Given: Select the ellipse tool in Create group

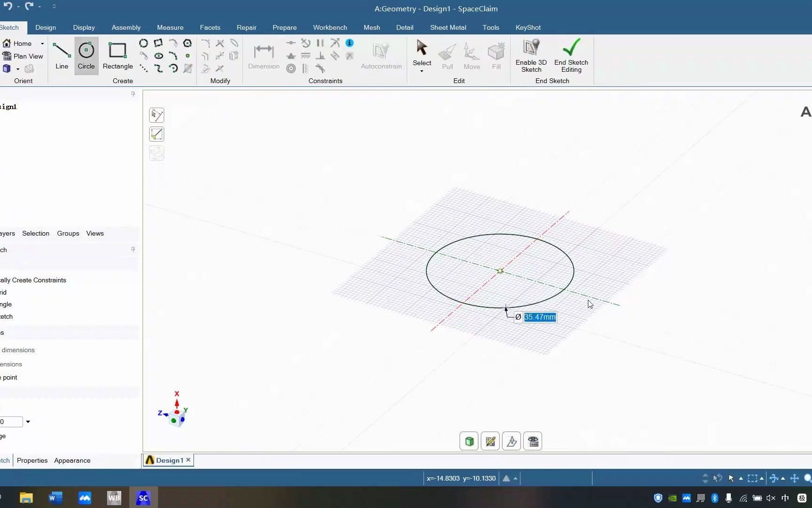Looking at the screenshot, I should (x=159, y=56).
